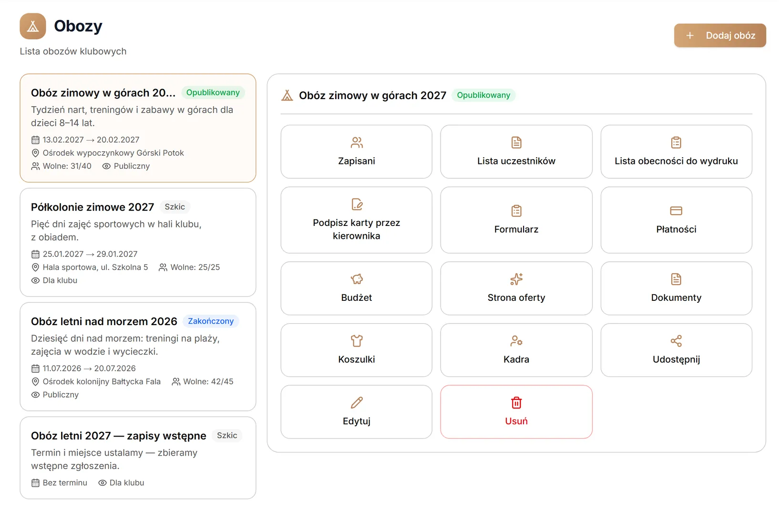The height and width of the screenshot is (532, 782).
Task: Click the tent icon in the detail header
Action: [x=287, y=95]
